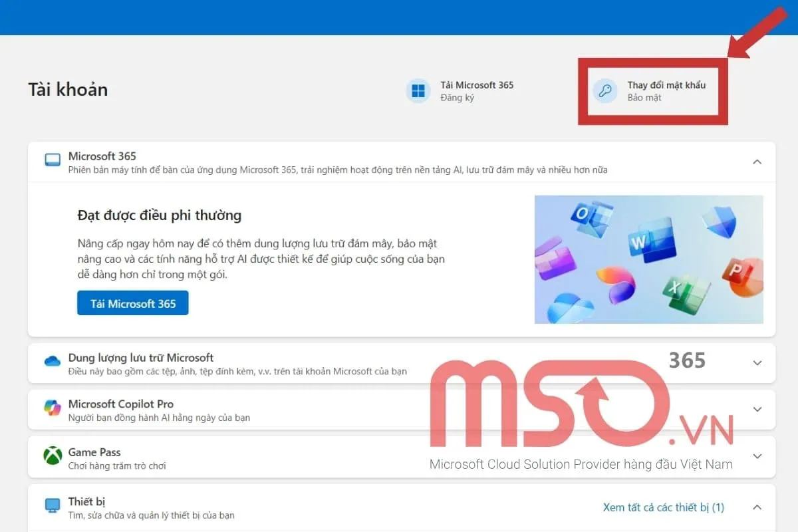Image resolution: width=798 pixels, height=532 pixels.
Task: Expand the Microsoft Copilot Pro section
Action: pos(757,410)
